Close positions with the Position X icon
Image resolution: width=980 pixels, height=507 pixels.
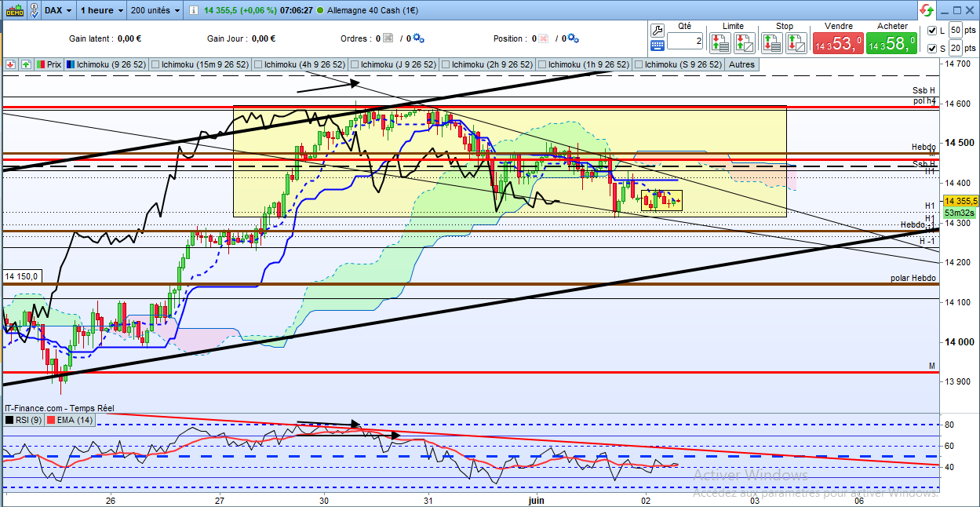click(544, 38)
